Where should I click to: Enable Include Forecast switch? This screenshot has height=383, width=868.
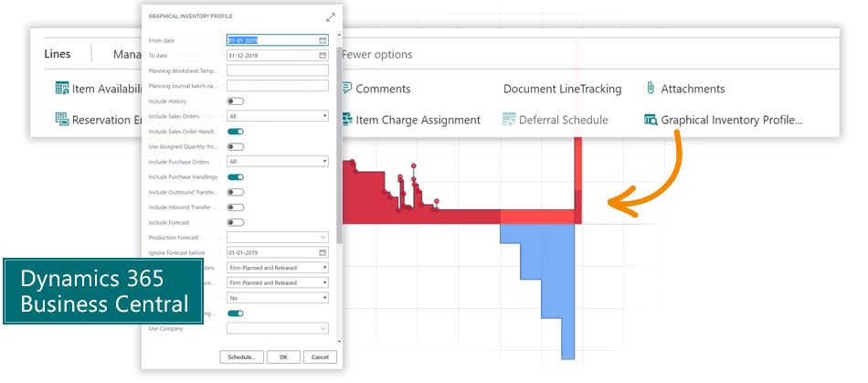[x=235, y=222]
